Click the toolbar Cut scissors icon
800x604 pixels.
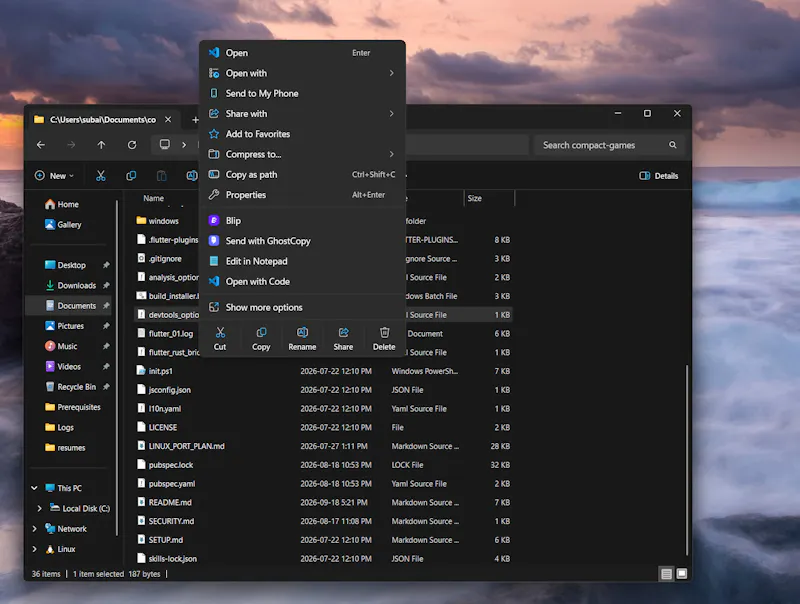click(101, 175)
